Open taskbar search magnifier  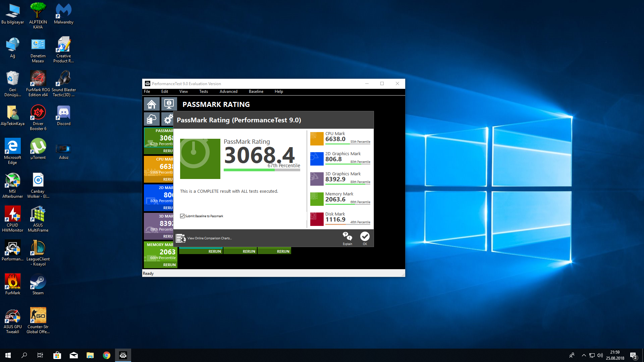coord(24,355)
